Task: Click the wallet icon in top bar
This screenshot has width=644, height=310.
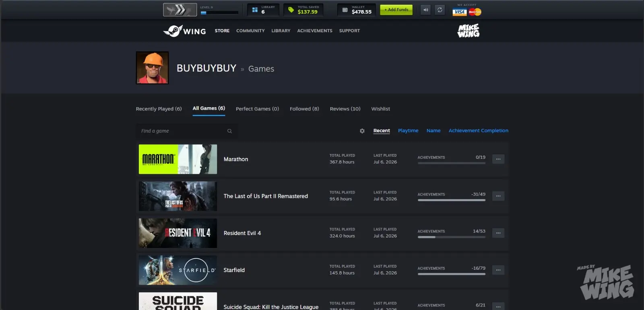Action: [x=345, y=10]
